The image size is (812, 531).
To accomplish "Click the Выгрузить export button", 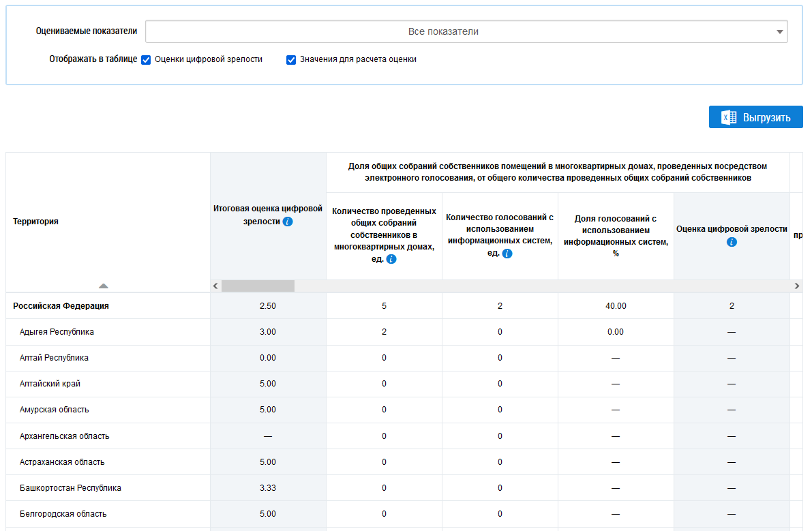I will [755, 117].
